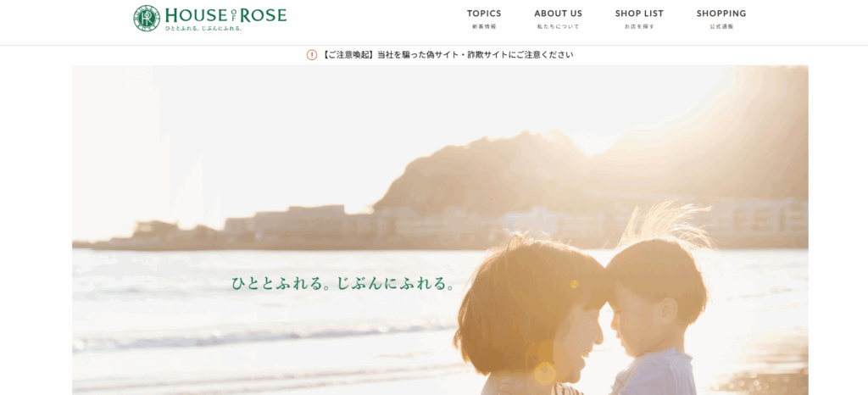Open the SHOPPING online store menu
The width and height of the screenshot is (868, 395).
(721, 14)
